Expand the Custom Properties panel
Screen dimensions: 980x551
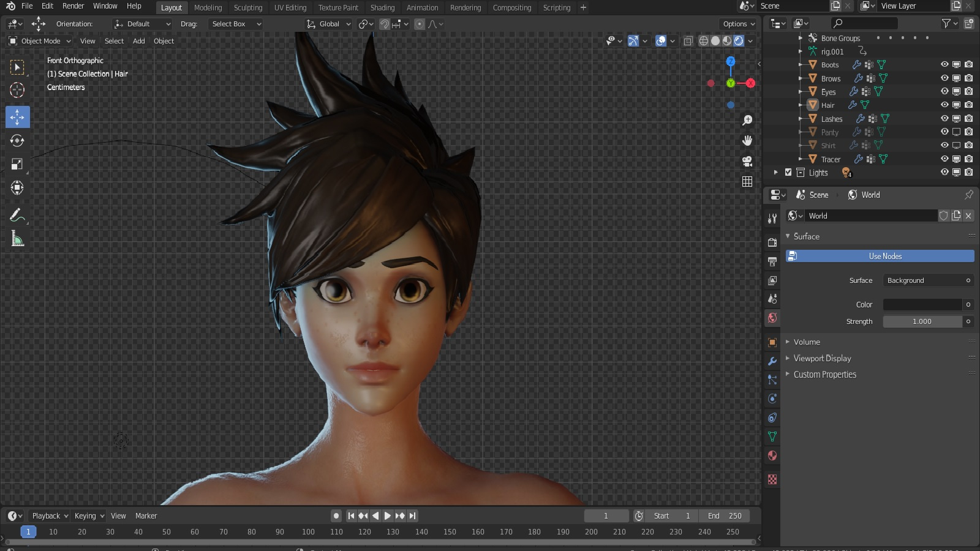[x=824, y=375]
